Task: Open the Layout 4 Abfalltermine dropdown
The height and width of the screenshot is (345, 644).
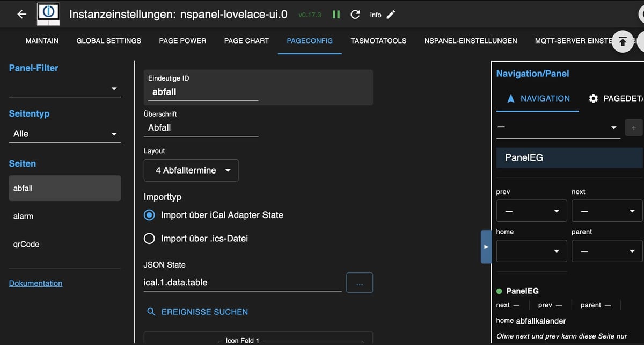Action: (191, 170)
